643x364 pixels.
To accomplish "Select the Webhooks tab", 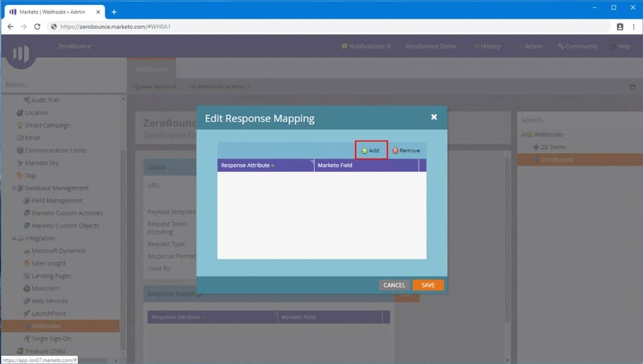I will tap(151, 69).
